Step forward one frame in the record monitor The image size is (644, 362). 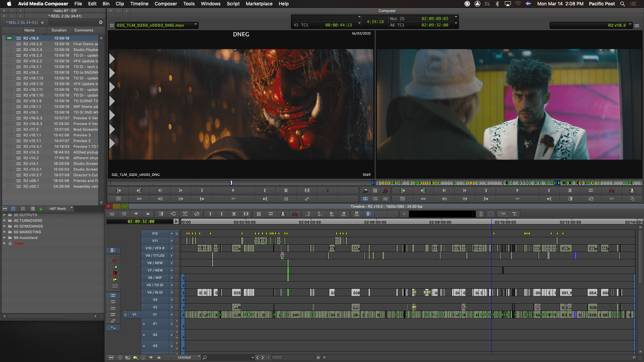pyautogui.click(x=465, y=190)
